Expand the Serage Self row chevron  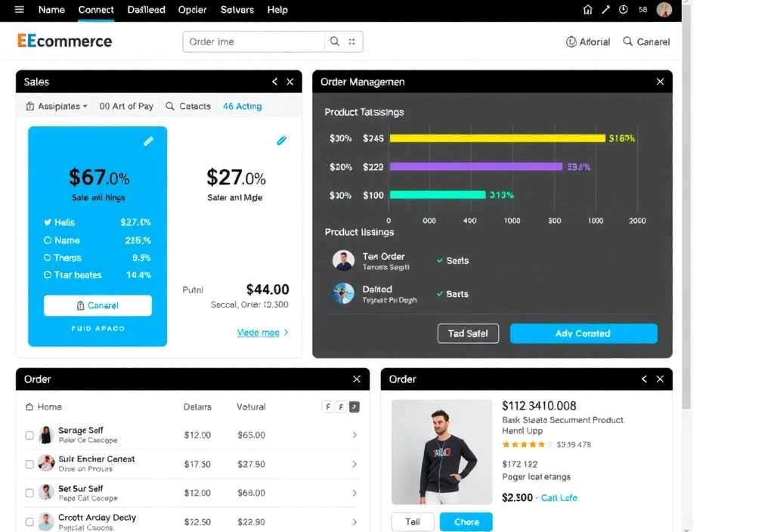pos(354,436)
